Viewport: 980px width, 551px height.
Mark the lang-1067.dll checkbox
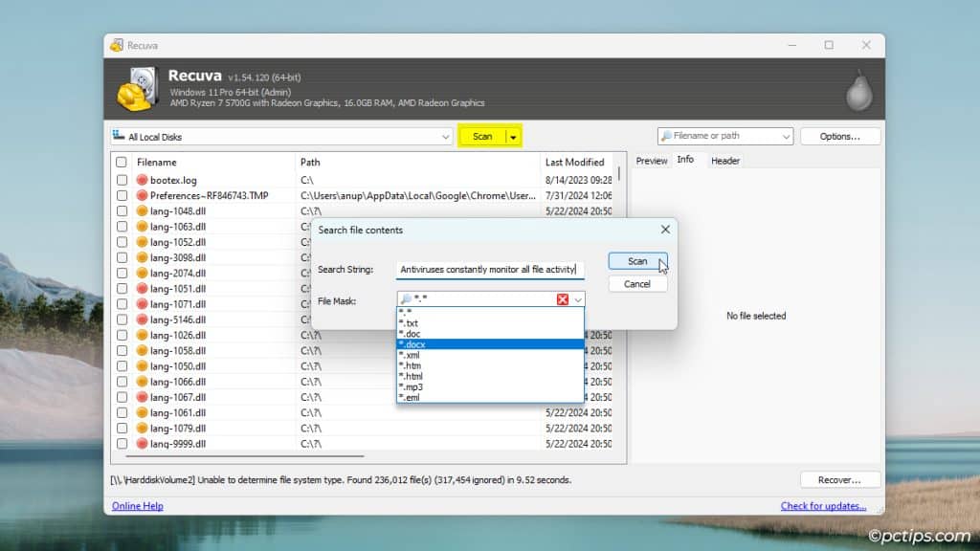[x=122, y=397]
